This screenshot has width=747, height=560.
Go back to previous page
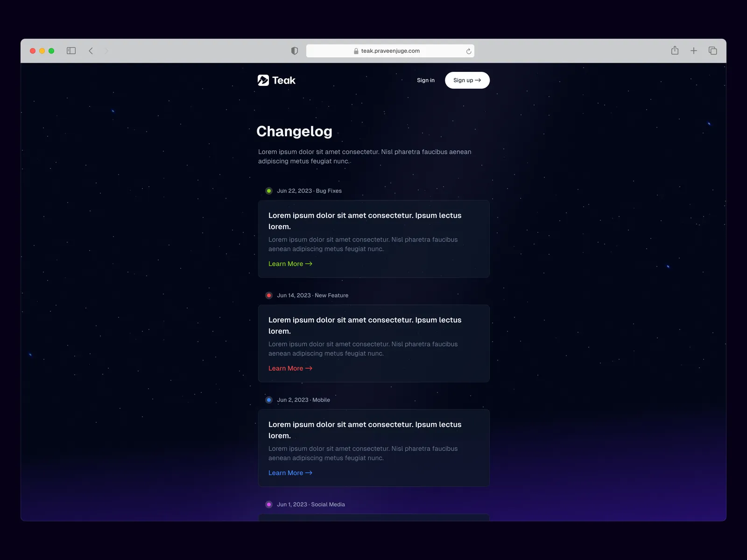pos(91,51)
